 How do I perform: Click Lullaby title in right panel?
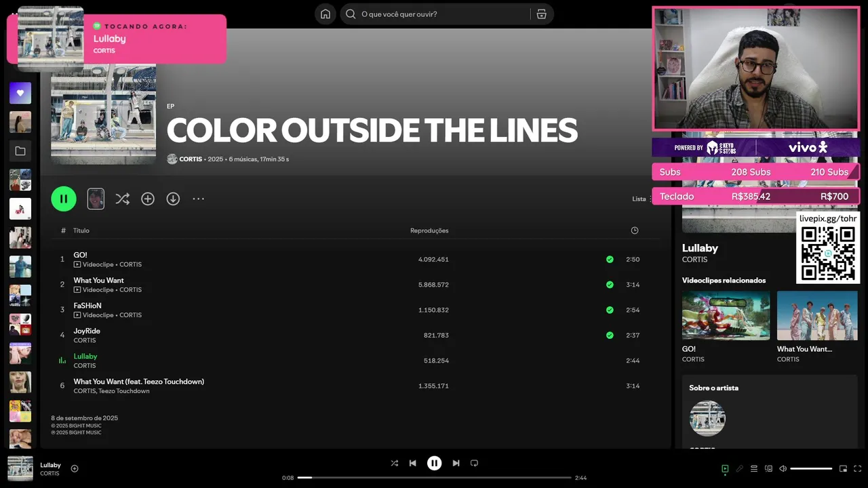pos(700,248)
